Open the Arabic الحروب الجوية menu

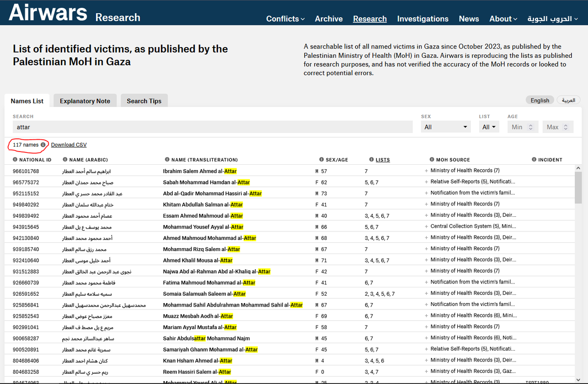click(x=553, y=19)
